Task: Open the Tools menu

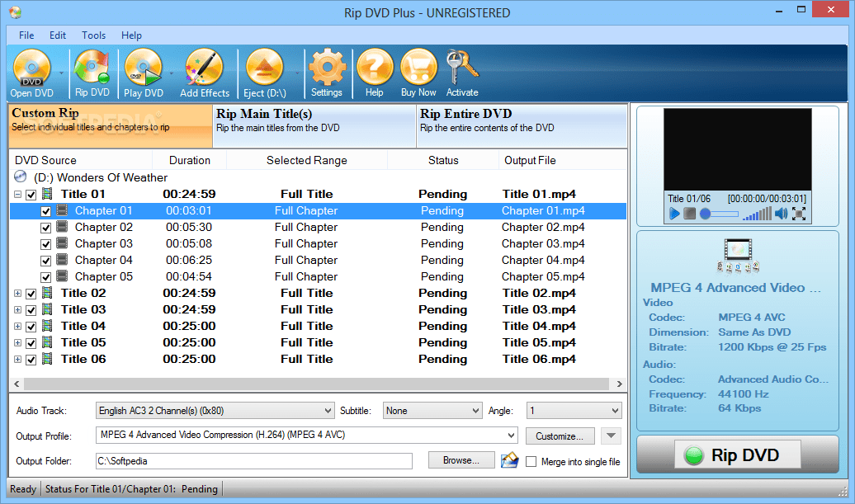Action: pos(94,35)
